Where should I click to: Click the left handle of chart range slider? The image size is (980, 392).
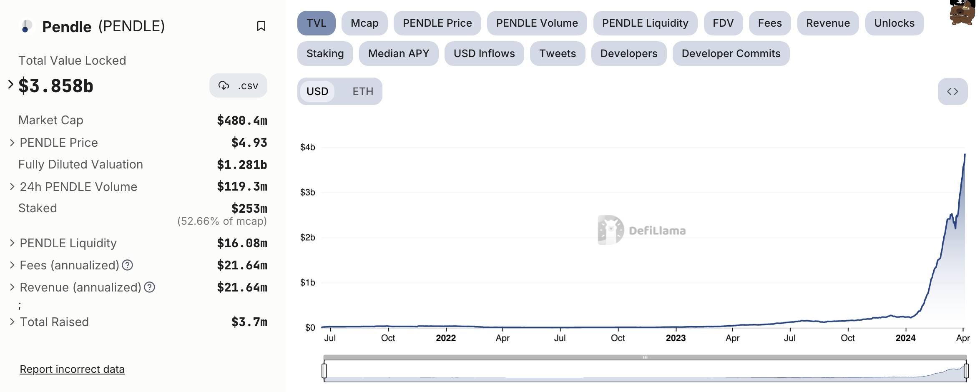coord(324,370)
